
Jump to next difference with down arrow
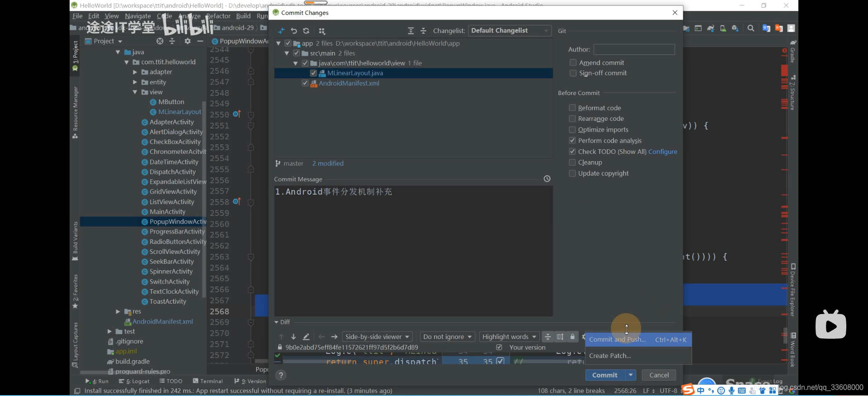tap(293, 337)
